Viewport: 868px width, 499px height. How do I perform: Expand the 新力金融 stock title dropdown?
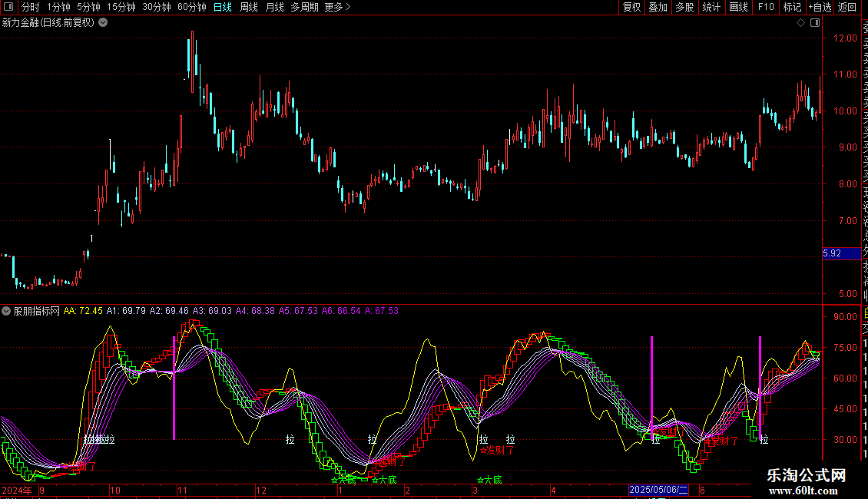104,22
